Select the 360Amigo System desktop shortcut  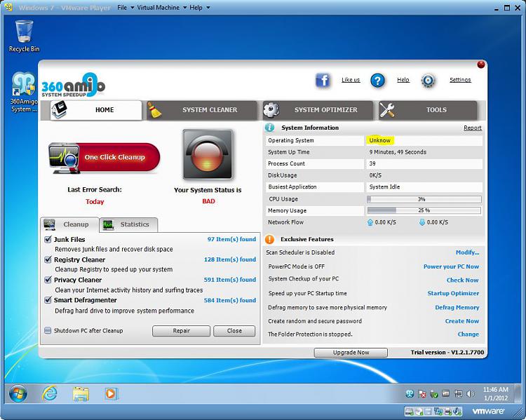23,93
